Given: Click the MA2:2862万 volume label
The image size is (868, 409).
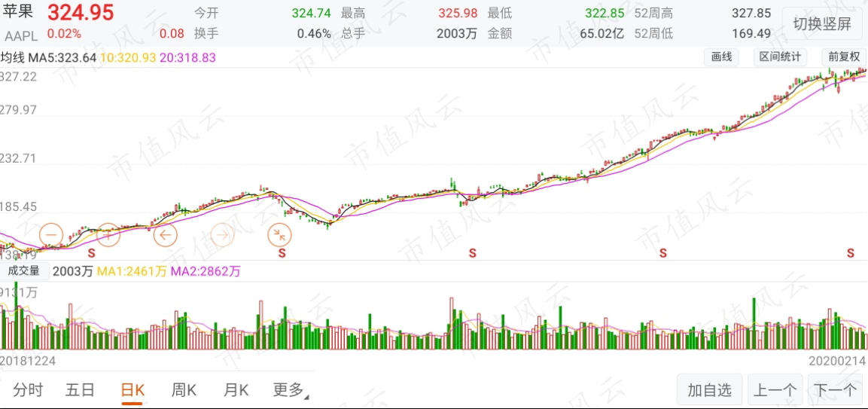Looking at the screenshot, I should coord(206,272).
